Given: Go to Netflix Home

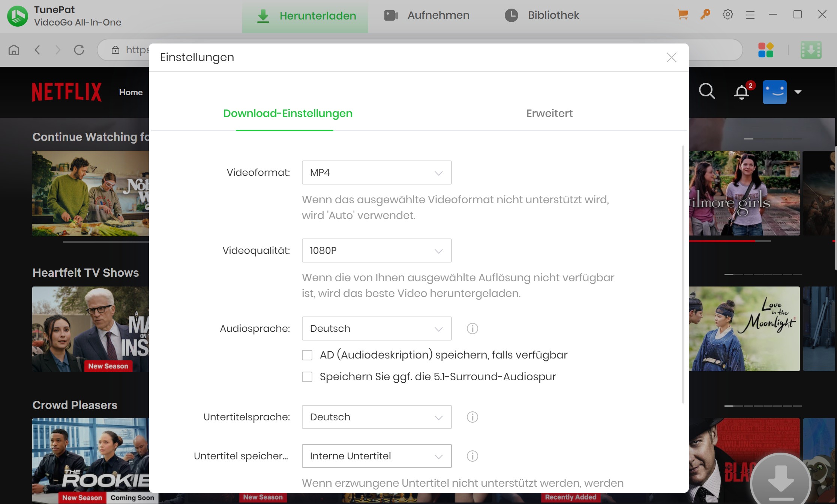Looking at the screenshot, I should pos(130,92).
